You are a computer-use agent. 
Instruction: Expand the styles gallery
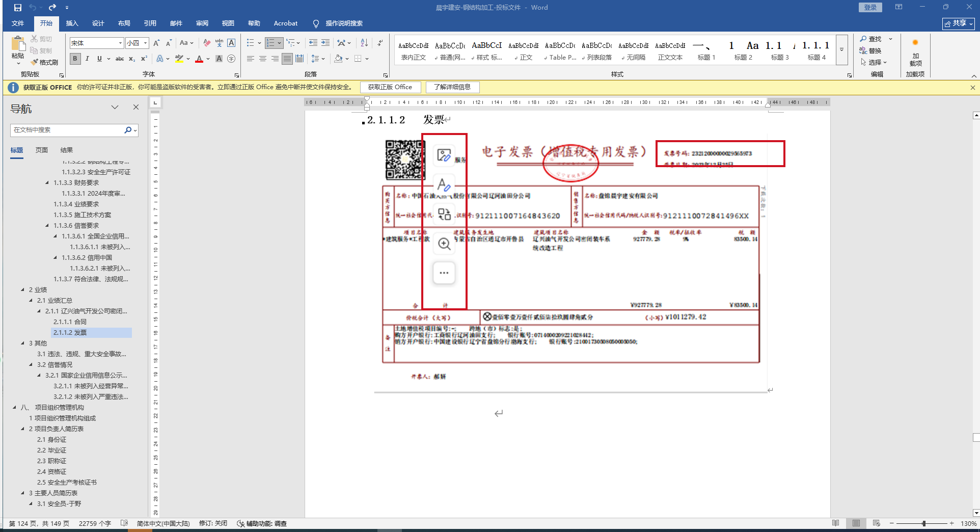(x=842, y=49)
